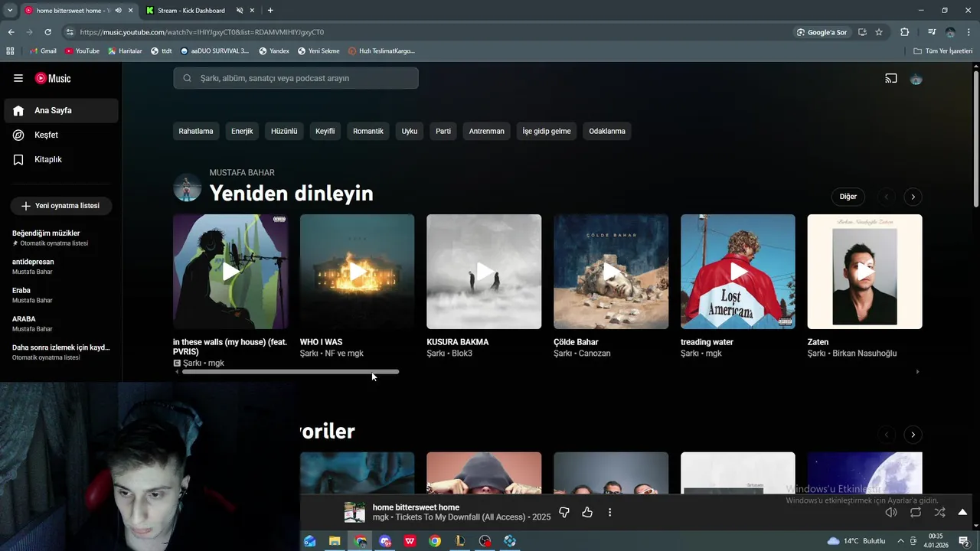Select the Hüzünlü mood chip
The width and height of the screenshot is (980, 551).
(x=284, y=131)
